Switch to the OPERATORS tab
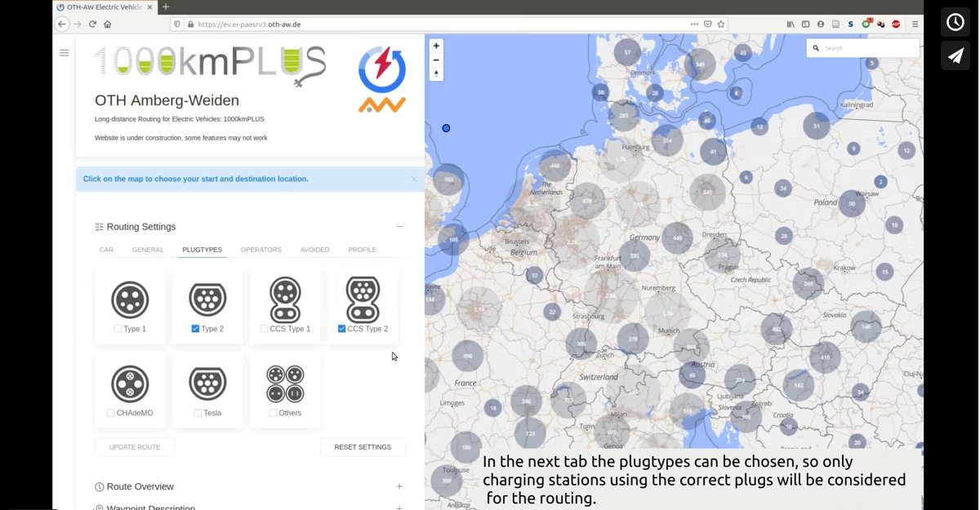Image resolution: width=980 pixels, height=510 pixels. tap(261, 250)
